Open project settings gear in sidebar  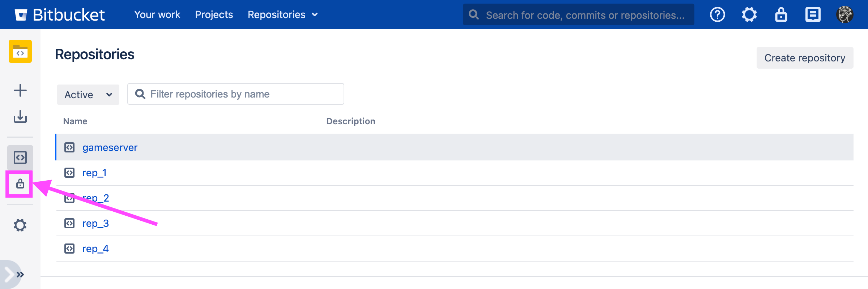(x=20, y=225)
